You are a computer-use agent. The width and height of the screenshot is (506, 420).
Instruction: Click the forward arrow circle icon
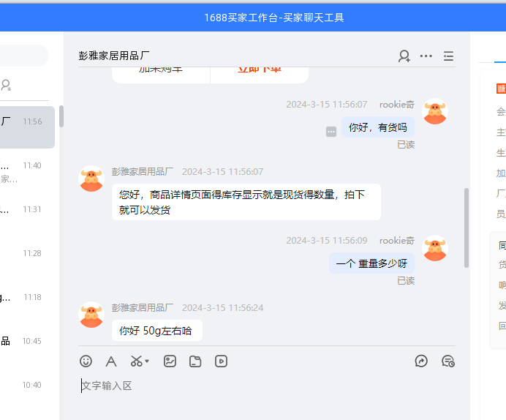[x=421, y=361]
